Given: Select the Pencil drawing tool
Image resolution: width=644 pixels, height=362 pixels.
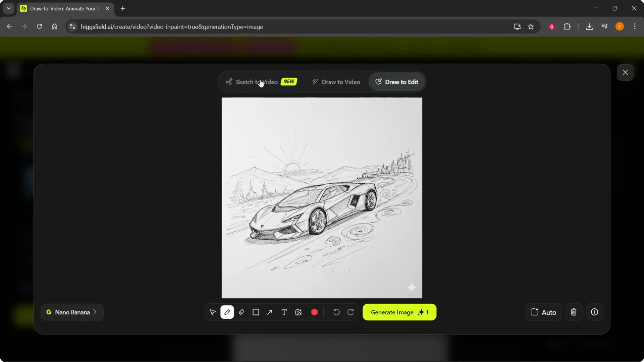Looking at the screenshot, I should 227,312.
